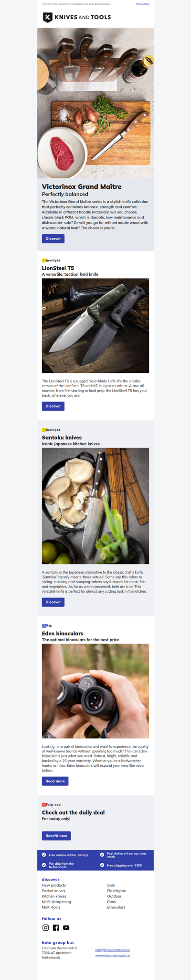Open the Eden binoculars photo

(95, 691)
